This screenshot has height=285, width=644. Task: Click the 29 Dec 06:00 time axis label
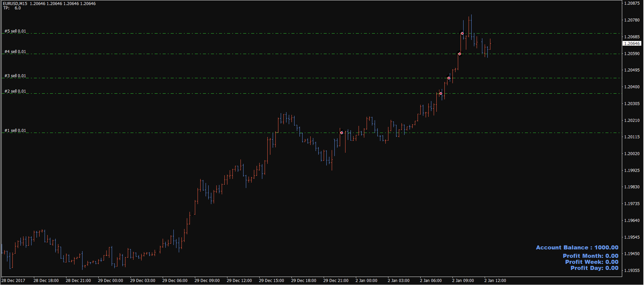(x=175, y=281)
